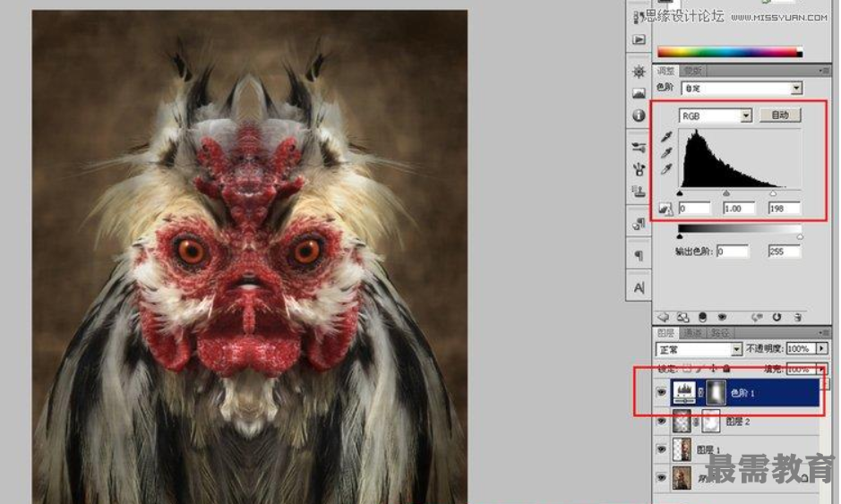The image size is (841, 504).
Task: Click the input black point slider
Action: (x=680, y=193)
